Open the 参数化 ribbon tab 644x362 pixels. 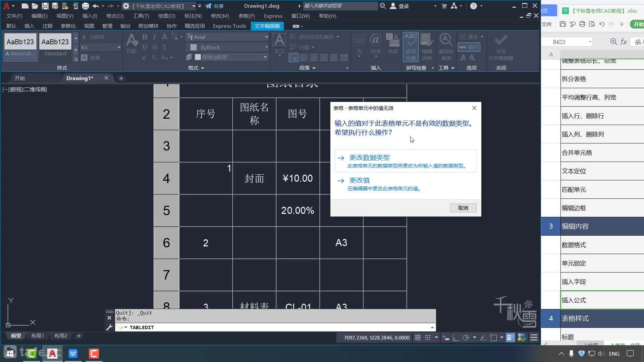click(68, 26)
